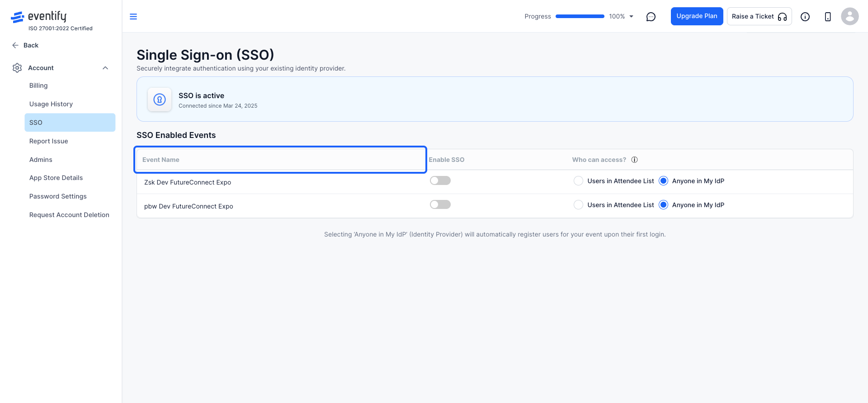Click the Raise a Ticket button
868x403 pixels.
[x=759, y=16]
